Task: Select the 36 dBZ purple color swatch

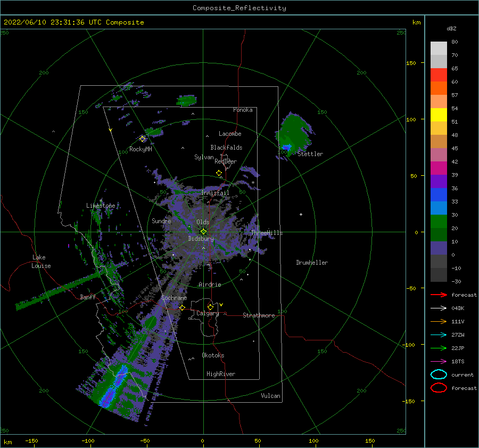Action: (x=439, y=181)
